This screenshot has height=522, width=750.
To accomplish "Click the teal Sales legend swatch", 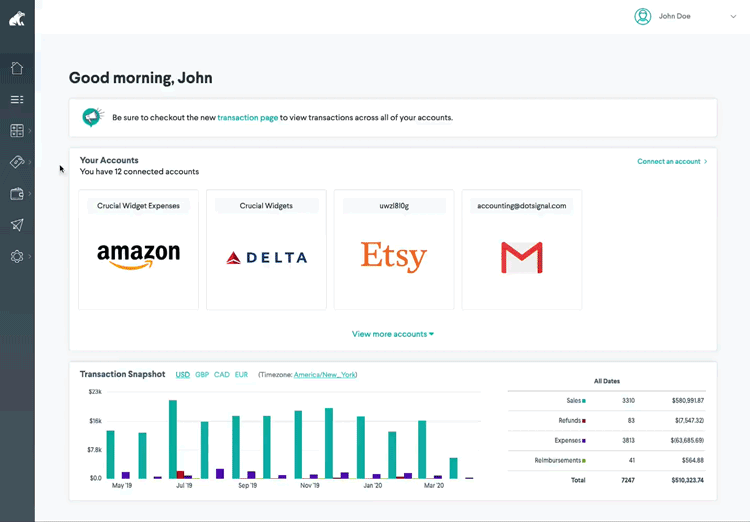I will (584, 401).
